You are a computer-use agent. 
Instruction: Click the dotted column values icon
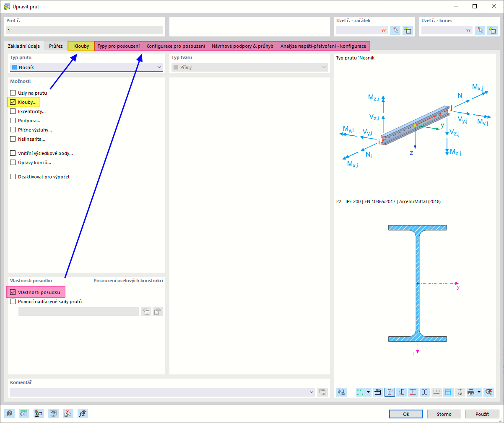[x=460, y=392]
